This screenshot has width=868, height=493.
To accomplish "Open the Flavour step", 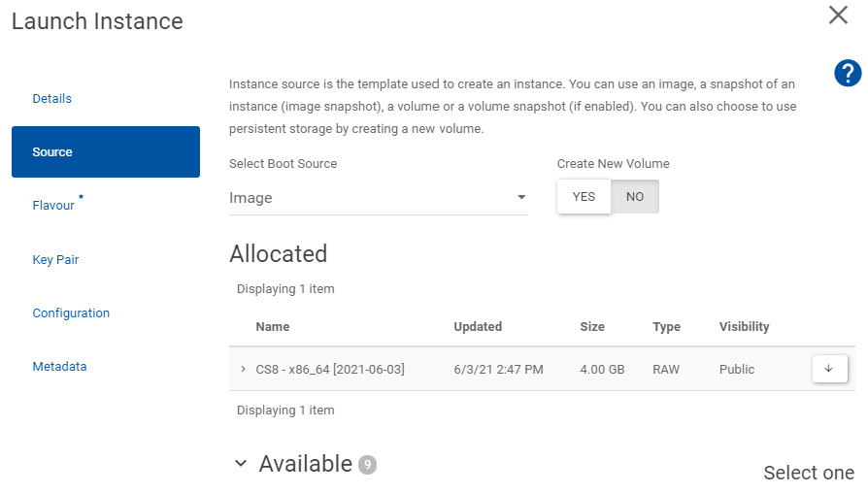I will click(53, 206).
